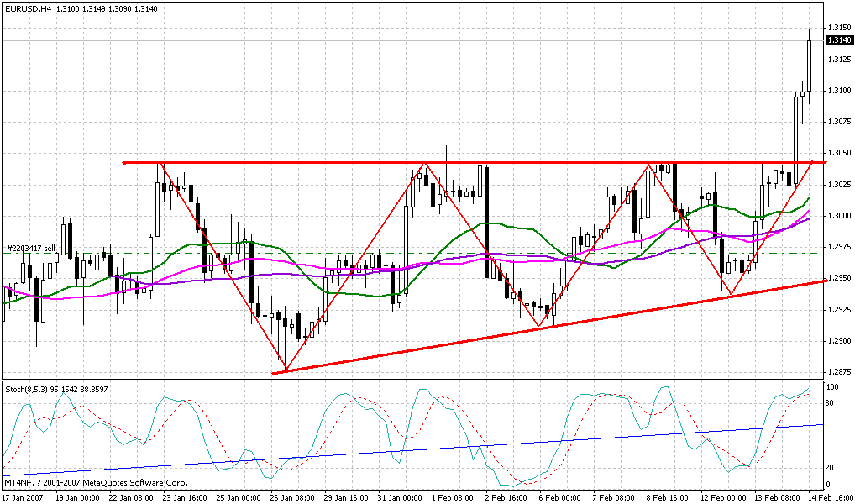This screenshot has height=504, width=855.
Task: Click the 1.3050 price axis label
Action: click(840, 153)
